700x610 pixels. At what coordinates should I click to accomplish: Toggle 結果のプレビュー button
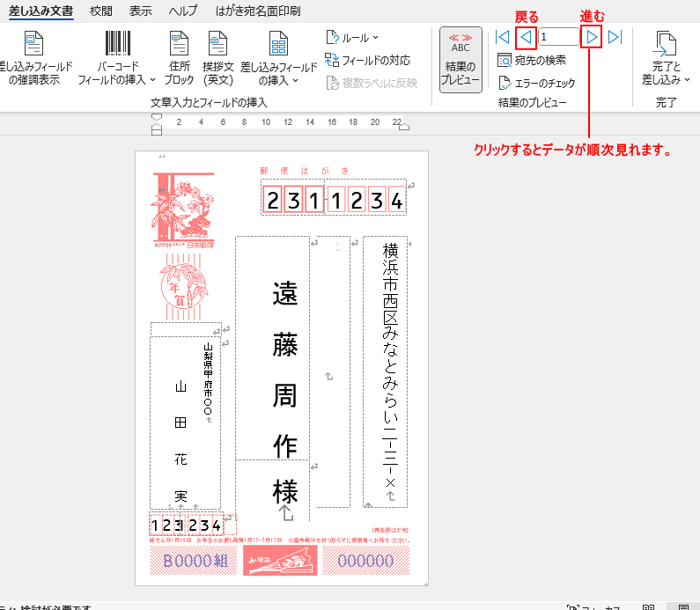pyautogui.click(x=461, y=60)
